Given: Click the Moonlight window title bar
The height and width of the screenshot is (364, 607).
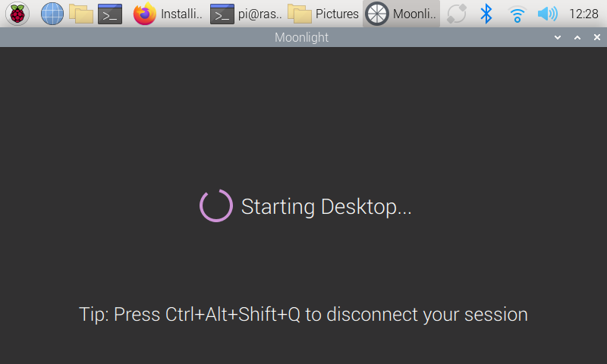Looking at the screenshot, I should (x=301, y=37).
